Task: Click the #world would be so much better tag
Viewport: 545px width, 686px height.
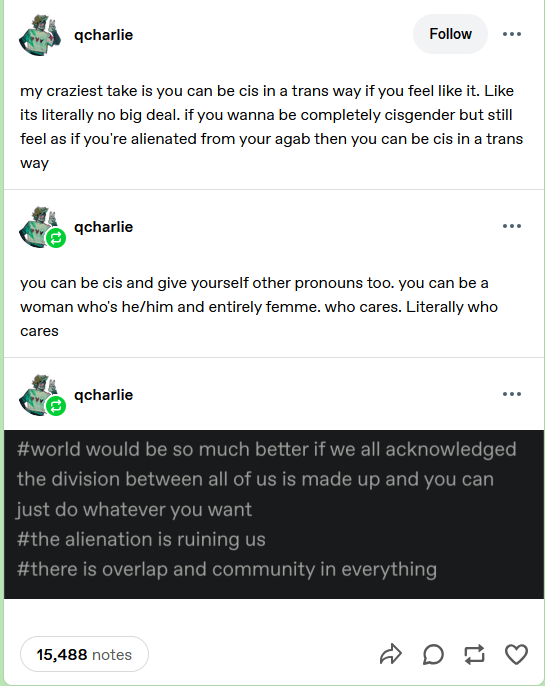Action: click(x=266, y=480)
